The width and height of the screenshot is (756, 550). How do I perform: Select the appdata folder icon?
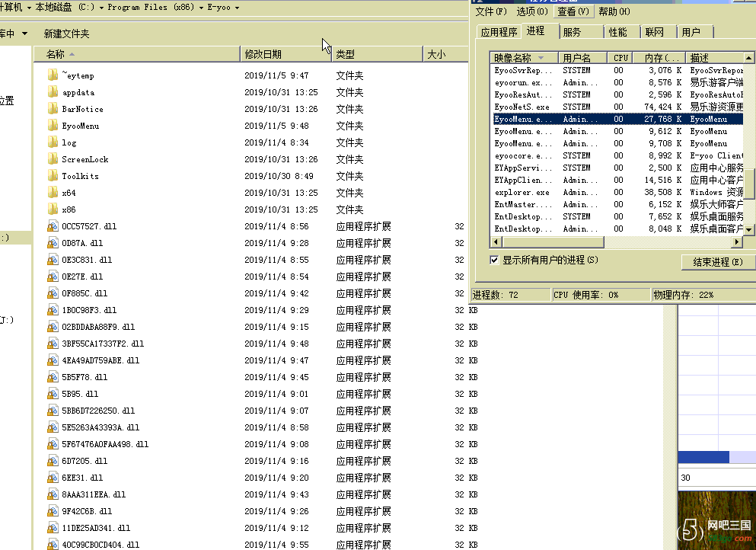[53, 92]
